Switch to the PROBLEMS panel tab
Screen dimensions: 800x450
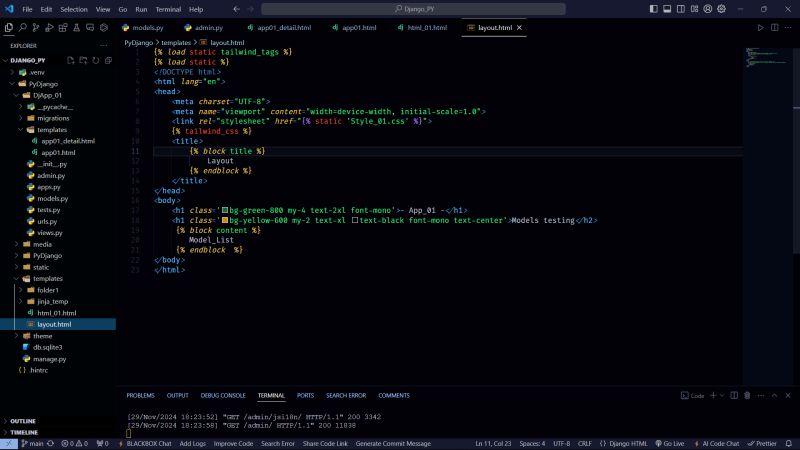pos(140,395)
